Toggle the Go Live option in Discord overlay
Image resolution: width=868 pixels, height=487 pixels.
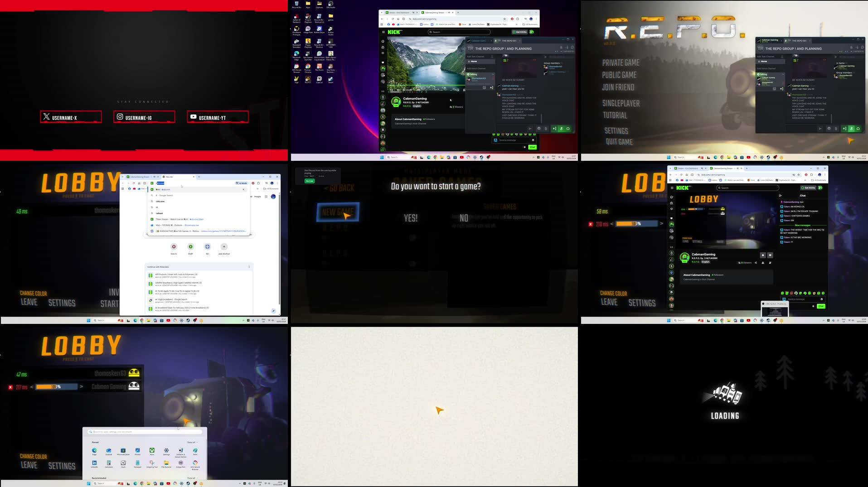[x=310, y=181]
